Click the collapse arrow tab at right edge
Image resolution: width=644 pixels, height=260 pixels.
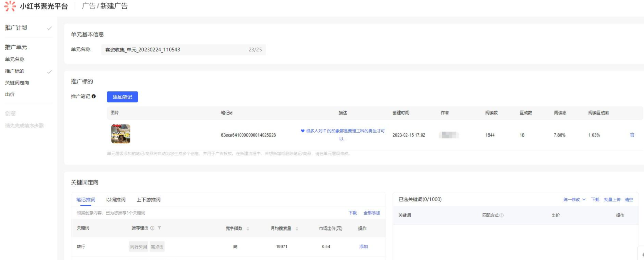(x=642, y=255)
